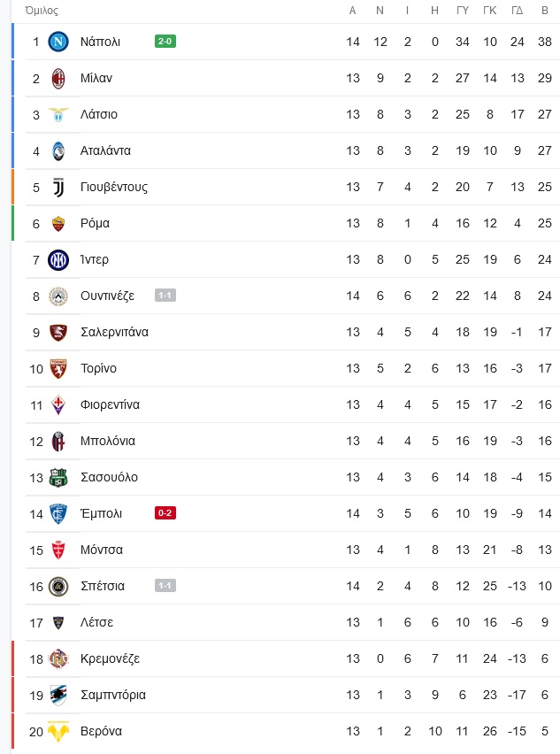Image resolution: width=560 pixels, height=754 pixels.
Task: Click the Atalanta club crest
Action: [58, 151]
